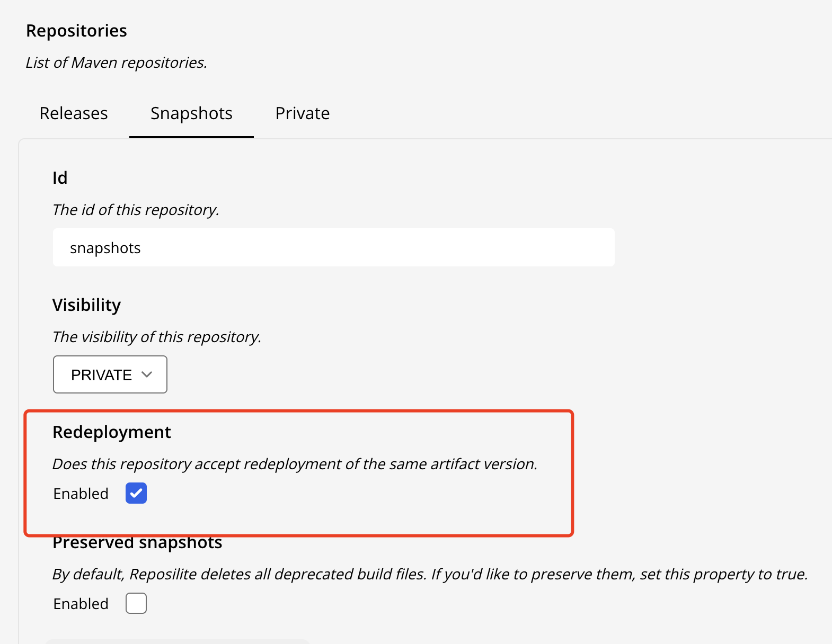832x644 pixels.
Task: Click the 'Enabled' label under Preserved snapshots
Action: [x=81, y=604]
